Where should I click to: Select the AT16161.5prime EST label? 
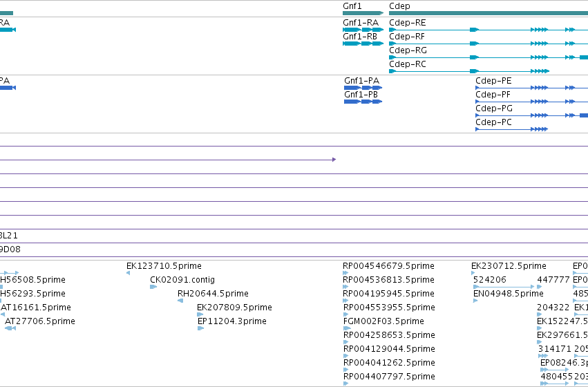pyautogui.click(x=36, y=307)
